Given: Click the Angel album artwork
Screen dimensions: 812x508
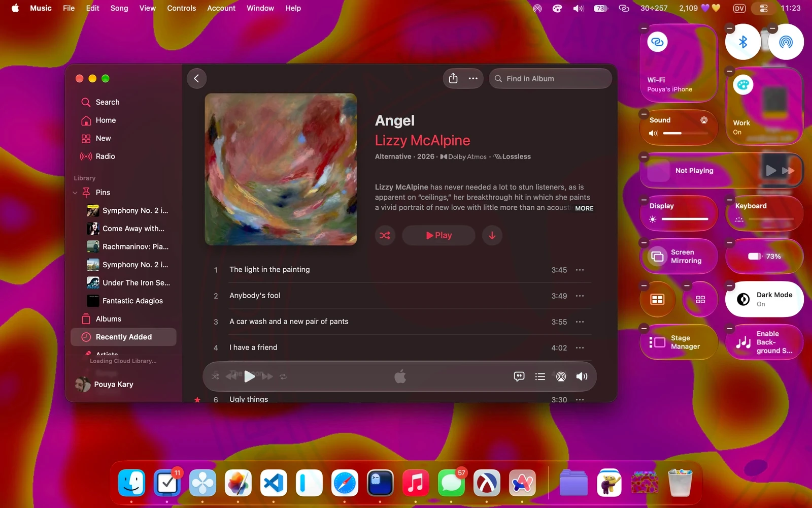Looking at the screenshot, I should click(281, 169).
